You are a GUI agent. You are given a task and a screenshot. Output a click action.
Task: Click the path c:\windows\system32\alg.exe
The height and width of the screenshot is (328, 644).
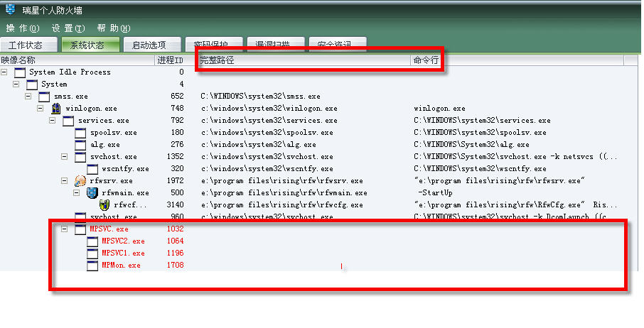[x=258, y=144]
